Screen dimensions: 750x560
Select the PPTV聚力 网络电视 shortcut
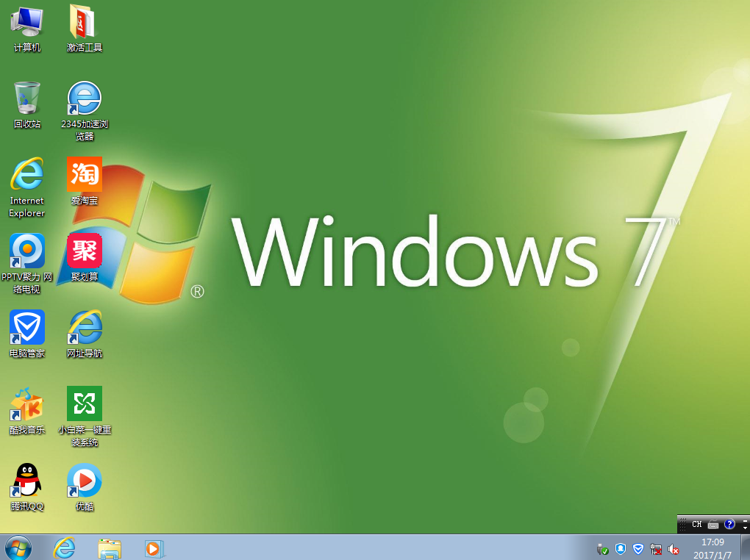pos(26,264)
